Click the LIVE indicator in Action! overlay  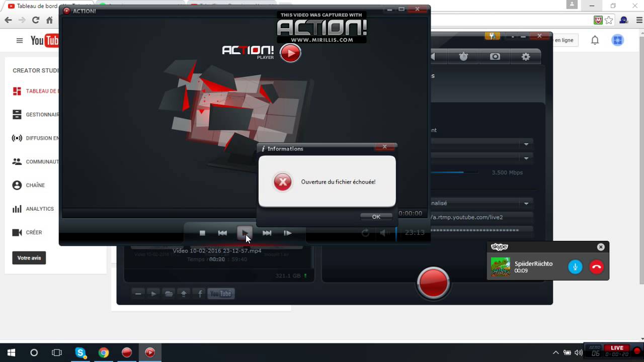coord(617,348)
